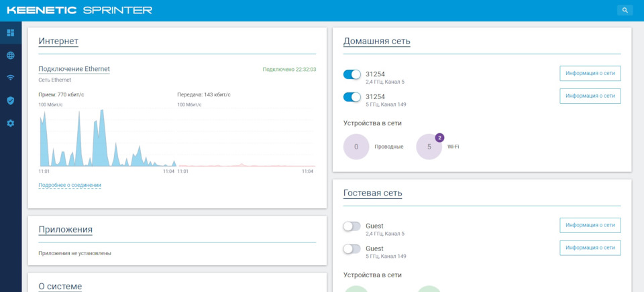This screenshot has height=292, width=644.
Task: Open network info for Guest 5 ГГц
Action: point(590,248)
